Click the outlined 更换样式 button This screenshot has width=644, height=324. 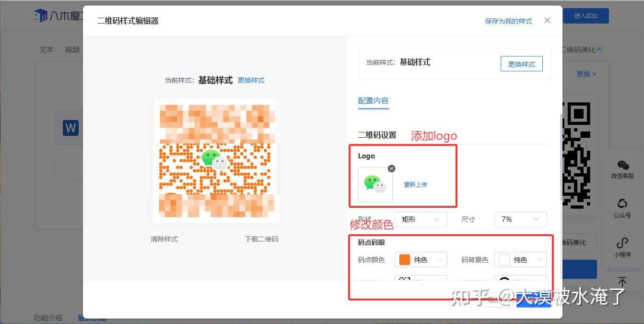tap(521, 64)
